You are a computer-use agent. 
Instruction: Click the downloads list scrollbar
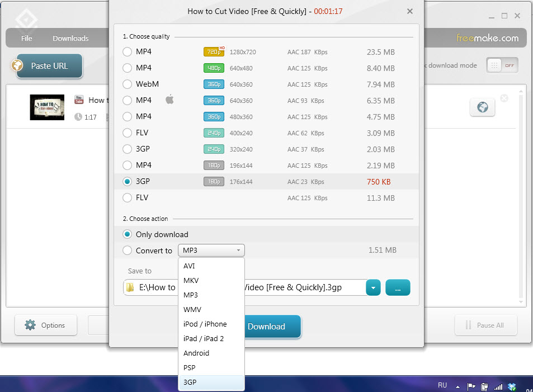pyautogui.click(x=521, y=196)
